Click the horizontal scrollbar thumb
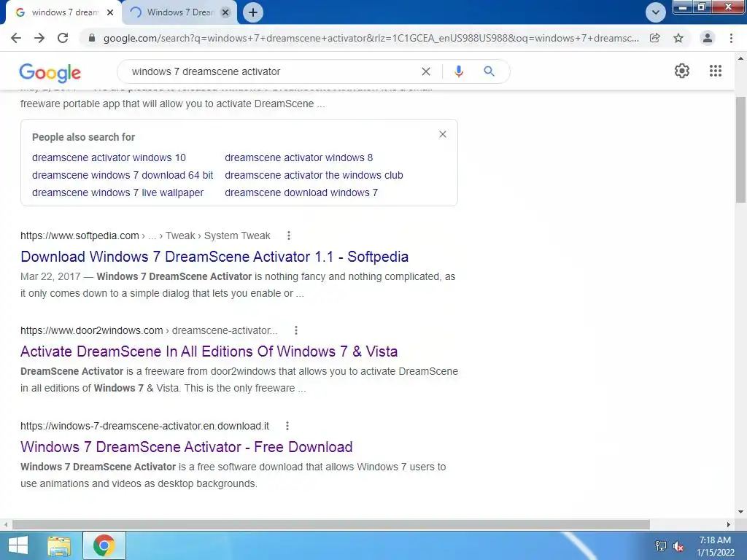747x560 pixels. [331, 525]
